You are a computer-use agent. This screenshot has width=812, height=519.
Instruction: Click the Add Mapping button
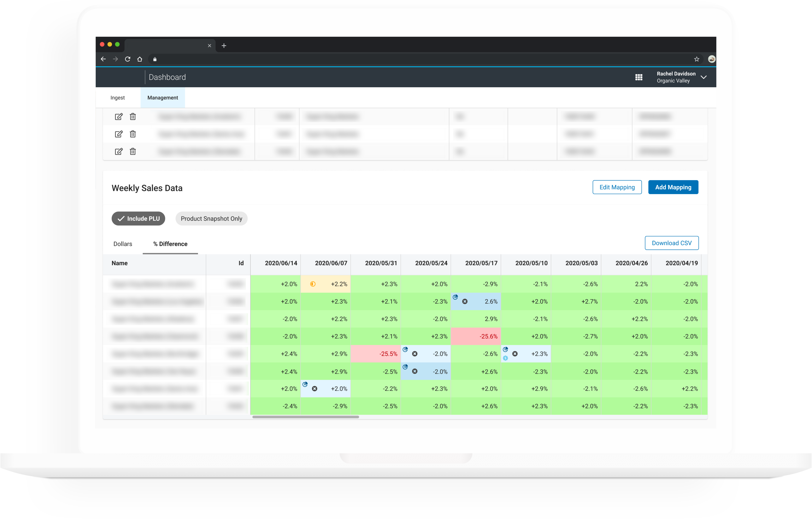pos(673,187)
